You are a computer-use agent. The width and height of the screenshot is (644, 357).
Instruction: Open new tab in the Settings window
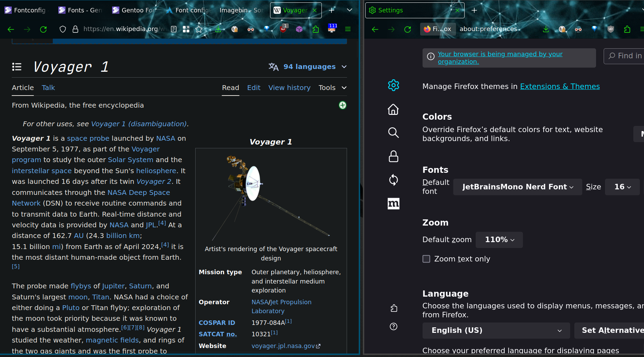click(x=474, y=10)
